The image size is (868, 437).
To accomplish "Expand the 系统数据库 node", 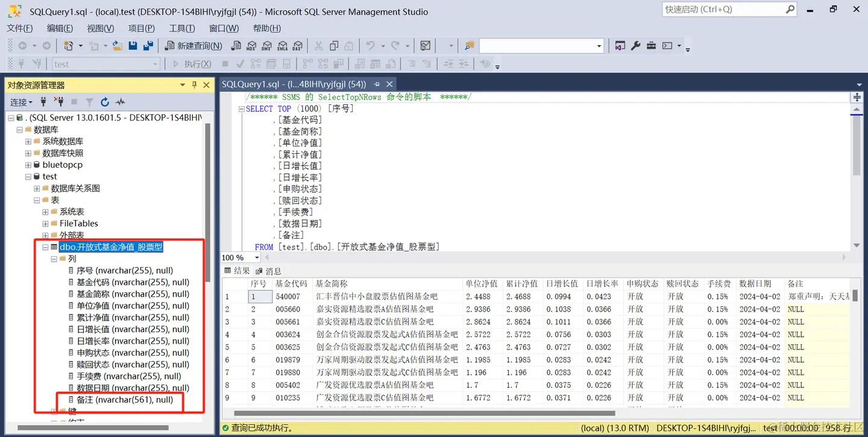I will [28, 142].
